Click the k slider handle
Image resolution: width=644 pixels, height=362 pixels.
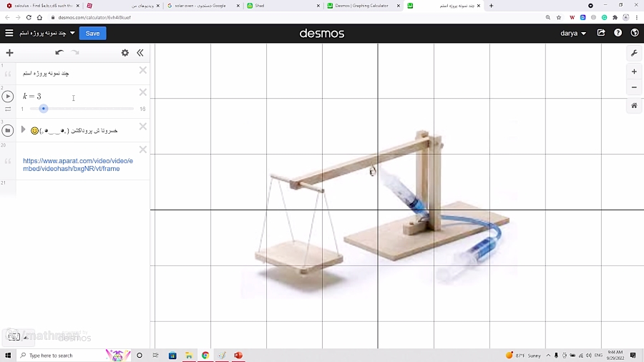[x=43, y=109]
